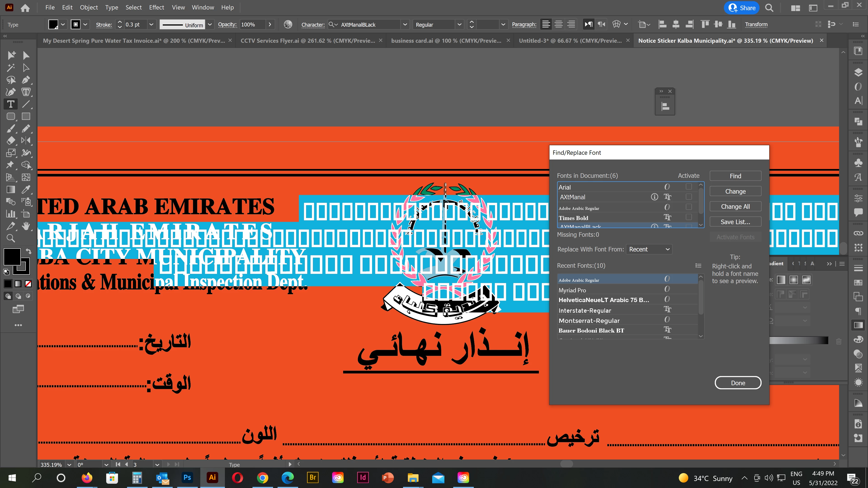Screen dimensions: 868x488
Task: Select the Eyedropper tool
Action: (x=26, y=190)
